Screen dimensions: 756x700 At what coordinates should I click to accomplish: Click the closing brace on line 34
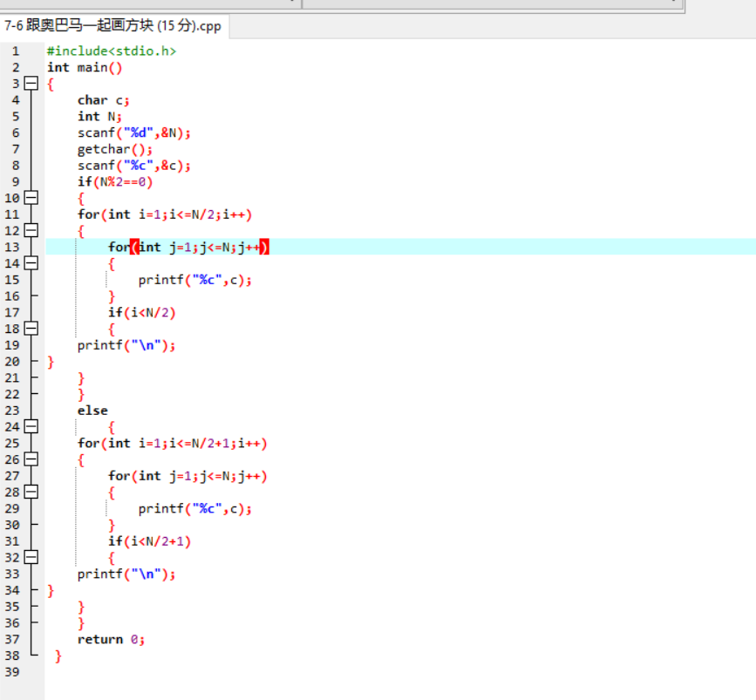(51, 591)
